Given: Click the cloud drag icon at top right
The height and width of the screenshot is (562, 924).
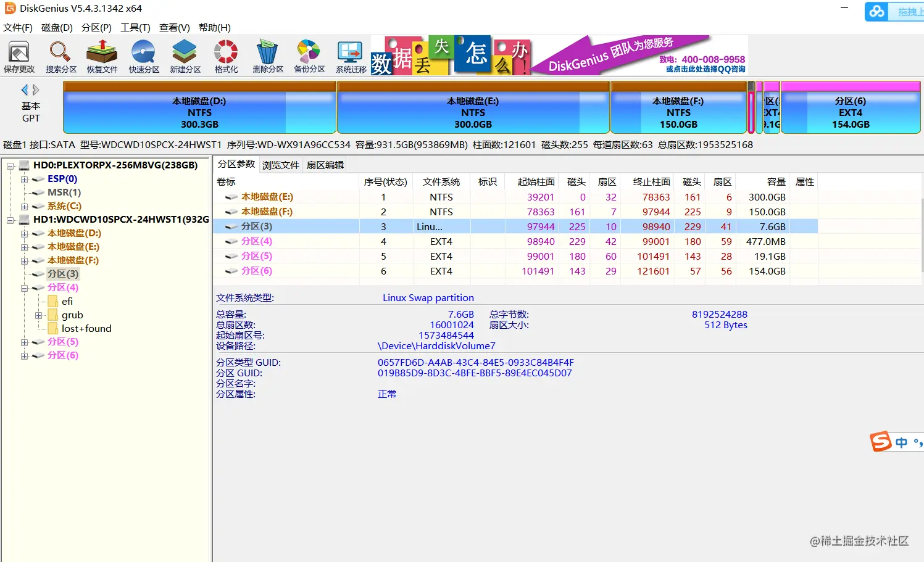Looking at the screenshot, I should click(877, 11).
